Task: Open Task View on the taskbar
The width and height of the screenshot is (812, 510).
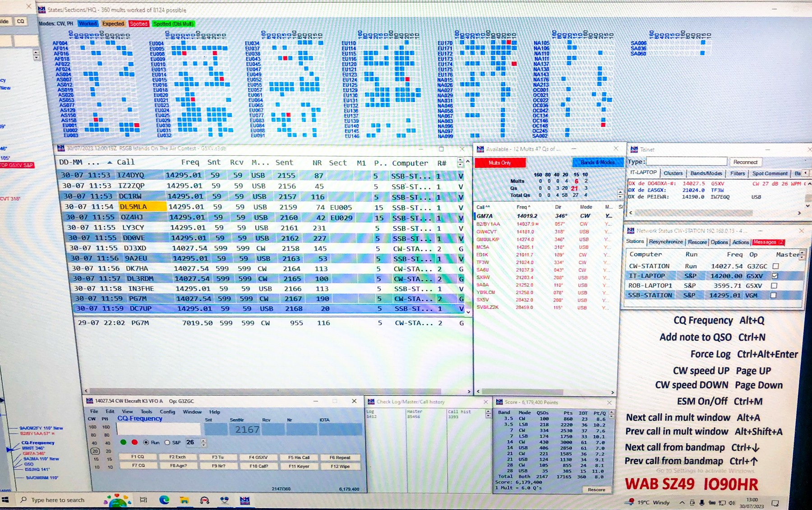Action: pos(143,500)
